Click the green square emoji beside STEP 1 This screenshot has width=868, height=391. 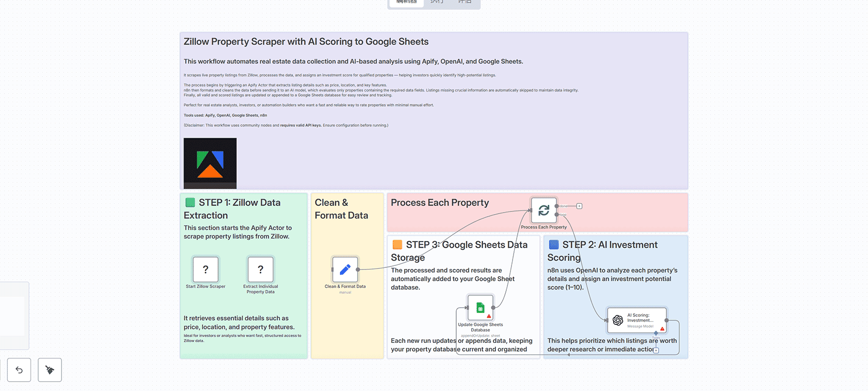(190, 203)
